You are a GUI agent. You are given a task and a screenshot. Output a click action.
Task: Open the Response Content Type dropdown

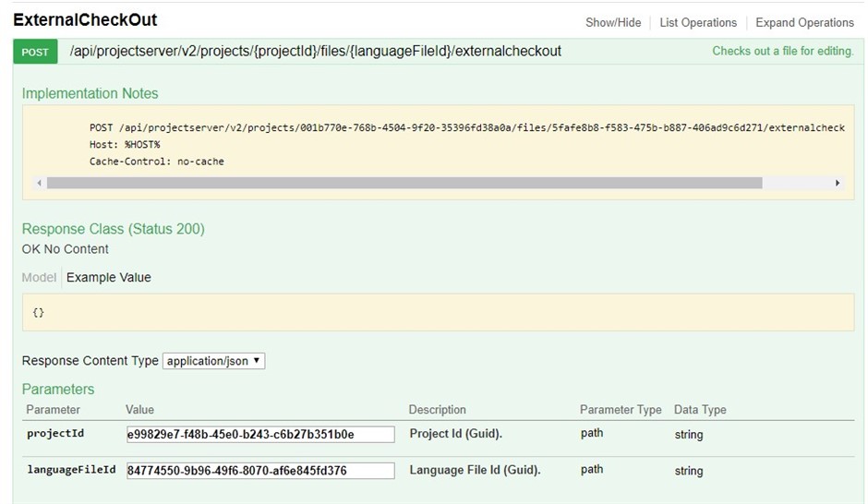tap(213, 361)
